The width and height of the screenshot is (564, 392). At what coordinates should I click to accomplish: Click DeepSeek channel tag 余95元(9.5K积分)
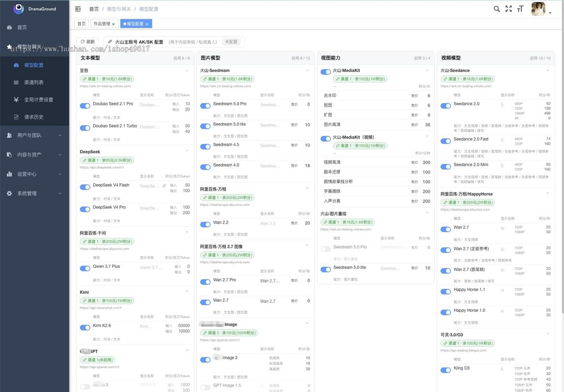107,160
